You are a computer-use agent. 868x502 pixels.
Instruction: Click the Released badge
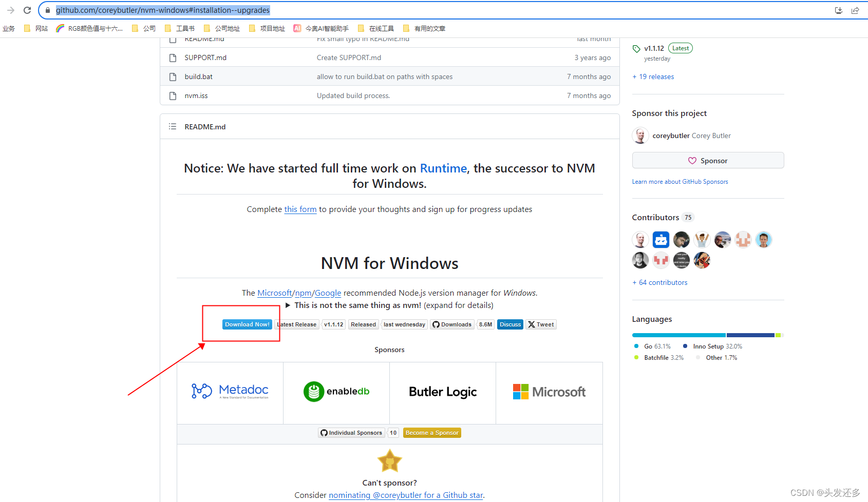[364, 324]
